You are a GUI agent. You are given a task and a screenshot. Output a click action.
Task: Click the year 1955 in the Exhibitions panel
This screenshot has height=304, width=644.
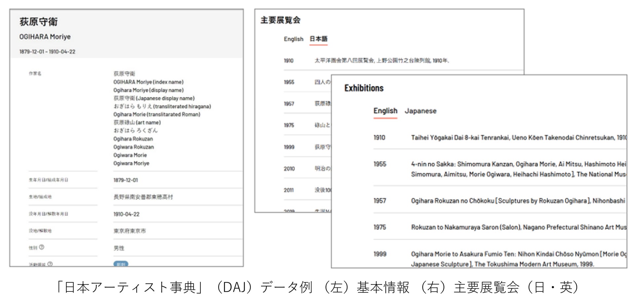coord(379,164)
